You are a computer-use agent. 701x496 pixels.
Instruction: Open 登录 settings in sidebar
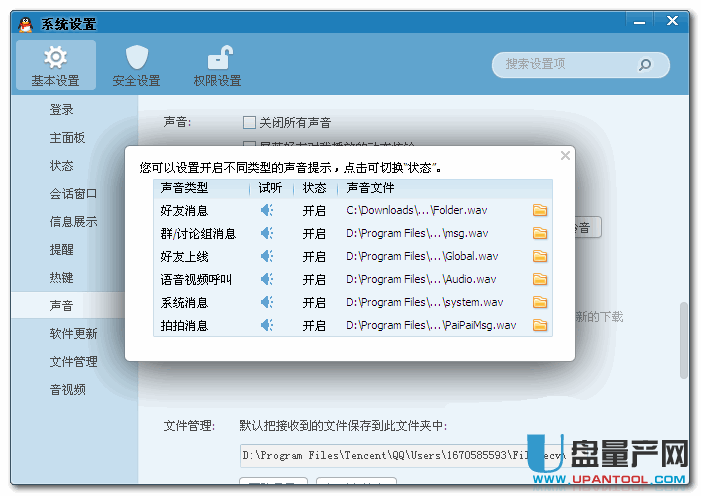point(61,110)
